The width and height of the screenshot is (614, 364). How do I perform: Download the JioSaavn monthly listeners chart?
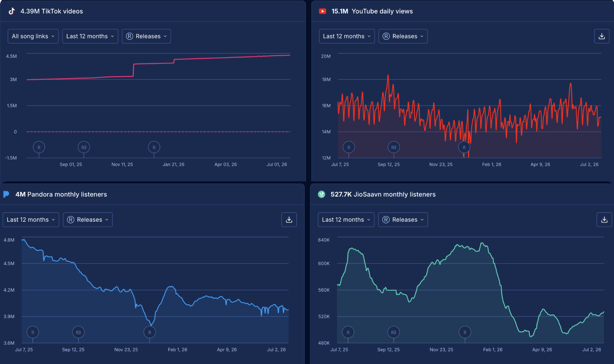604,219
